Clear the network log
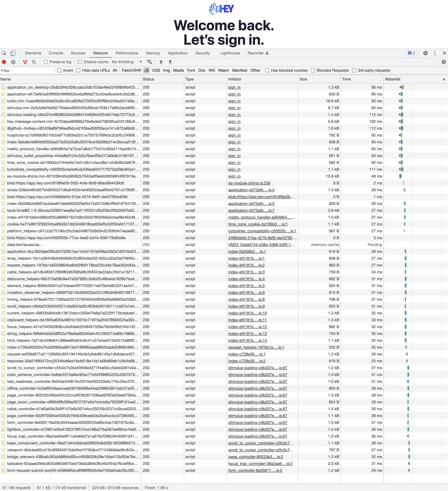The width and height of the screenshot is (448, 491). point(13,62)
